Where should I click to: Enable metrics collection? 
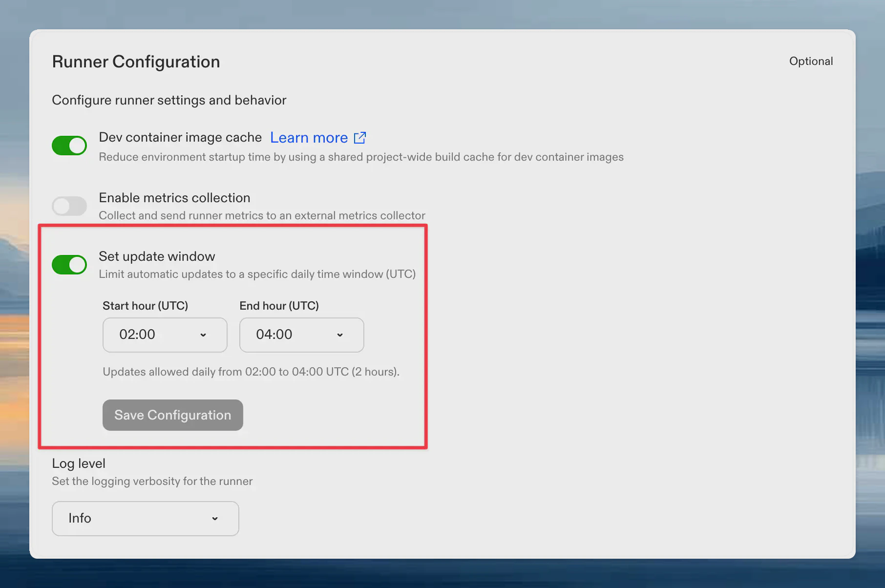pyautogui.click(x=69, y=206)
